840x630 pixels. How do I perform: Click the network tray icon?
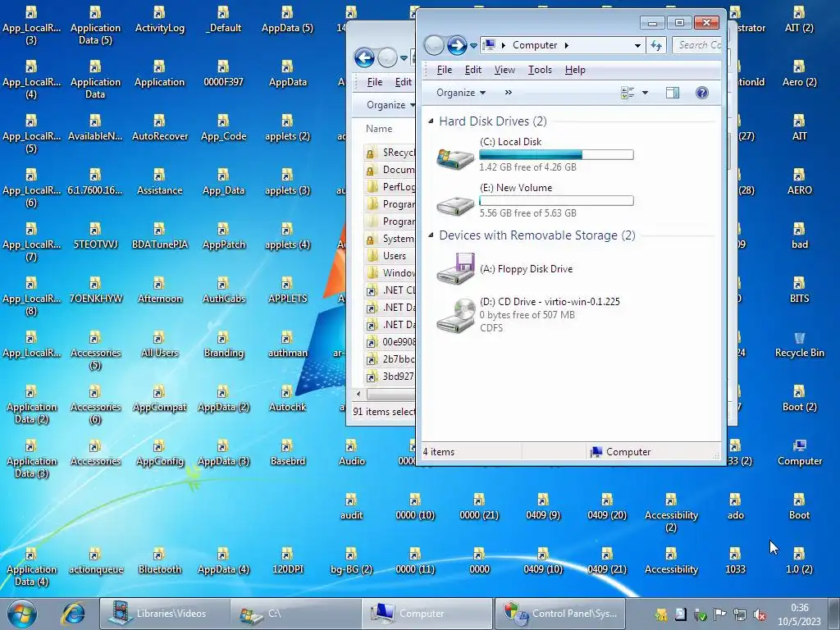[x=739, y=614]
